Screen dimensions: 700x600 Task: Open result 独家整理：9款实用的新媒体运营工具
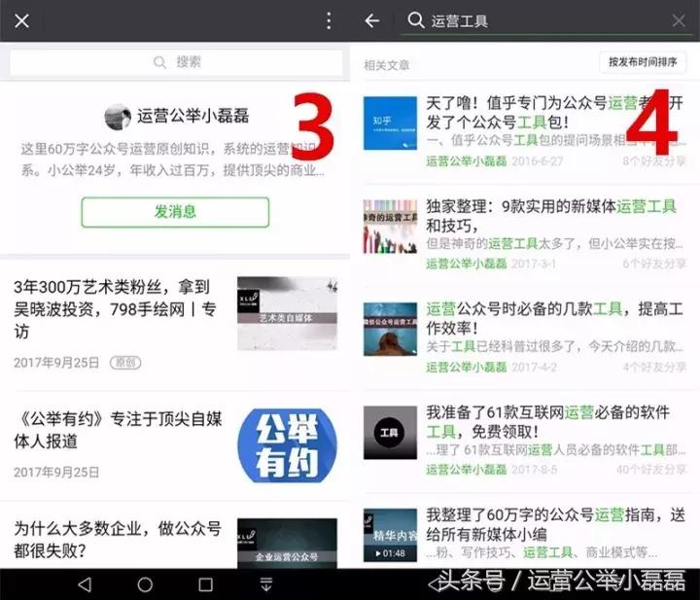click(x=551, y=216)
